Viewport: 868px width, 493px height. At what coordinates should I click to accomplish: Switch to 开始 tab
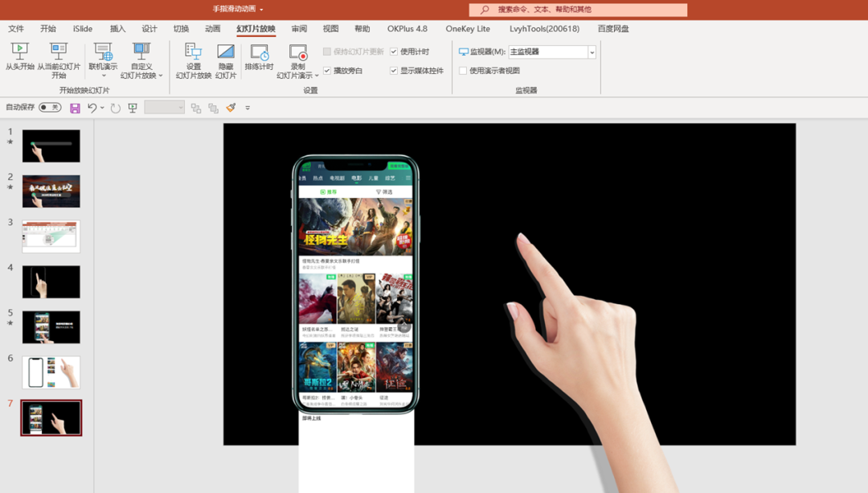point(48,29)
